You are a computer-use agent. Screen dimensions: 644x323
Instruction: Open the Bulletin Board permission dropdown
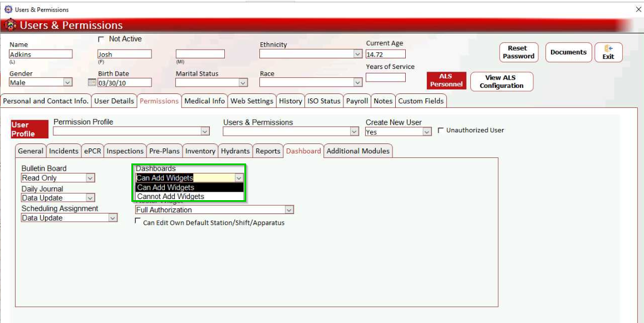coord(90,178)
